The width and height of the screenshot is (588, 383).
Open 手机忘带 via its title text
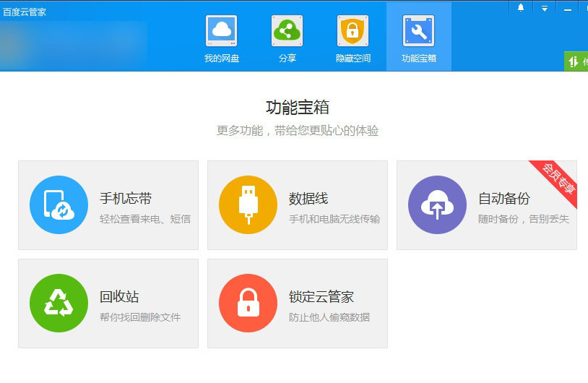(126, 199)
